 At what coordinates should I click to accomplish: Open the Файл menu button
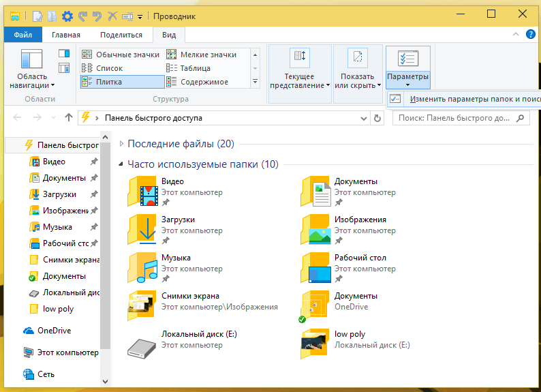[x=23, y=35]
